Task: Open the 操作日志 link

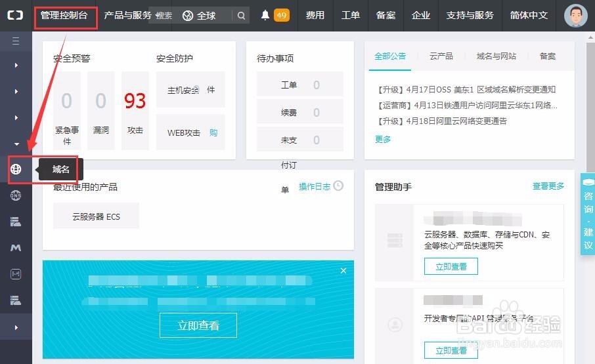Action: click(315, 186)
